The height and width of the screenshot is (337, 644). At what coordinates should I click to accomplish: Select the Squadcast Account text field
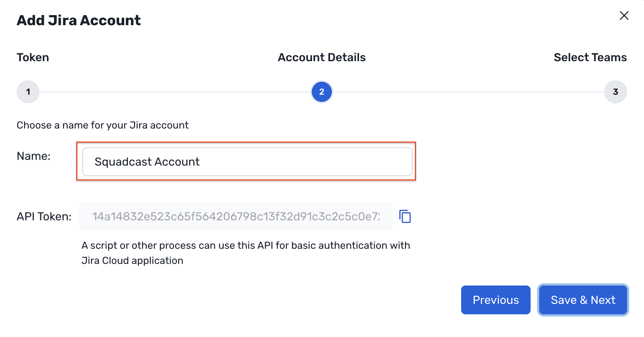pyautogui.click(x=247, y=162)
